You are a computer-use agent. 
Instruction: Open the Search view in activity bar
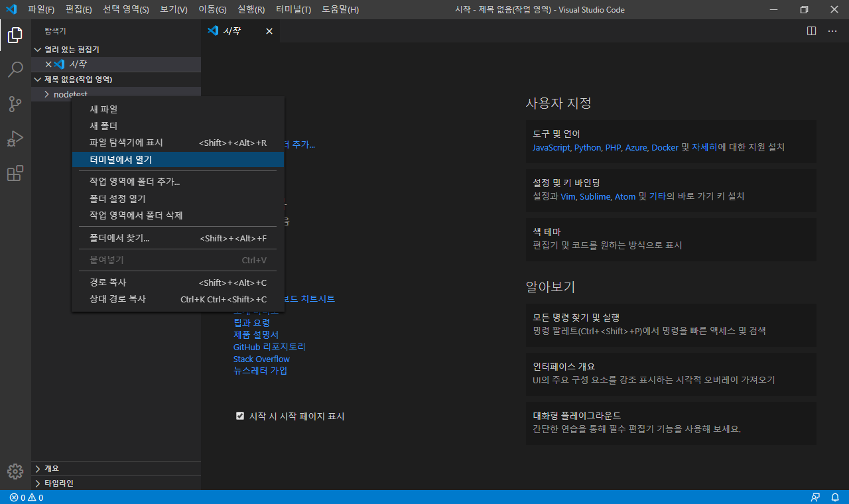[x=15, y=70]
